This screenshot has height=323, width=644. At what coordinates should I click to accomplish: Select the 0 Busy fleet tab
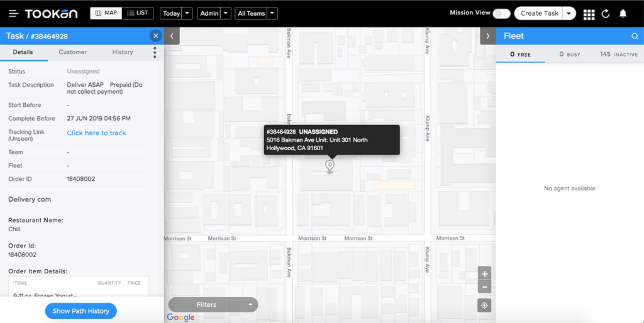(x=570, y=54)
